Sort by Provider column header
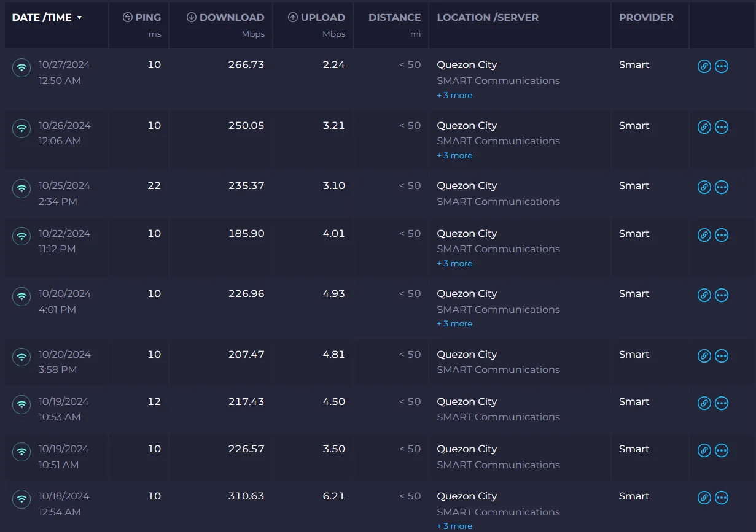The image size is (756, 532). (646, 18)
